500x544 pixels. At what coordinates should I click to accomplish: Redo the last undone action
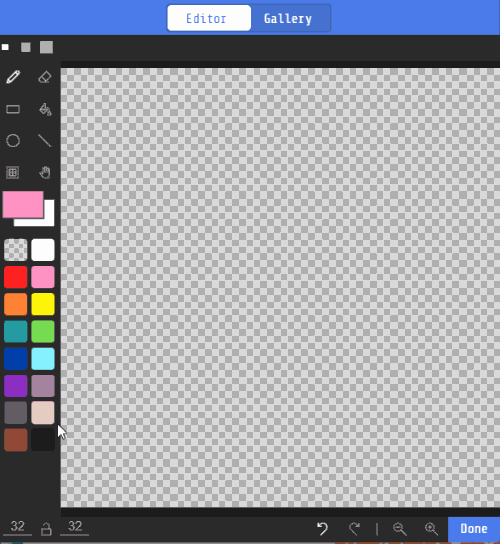354,529
